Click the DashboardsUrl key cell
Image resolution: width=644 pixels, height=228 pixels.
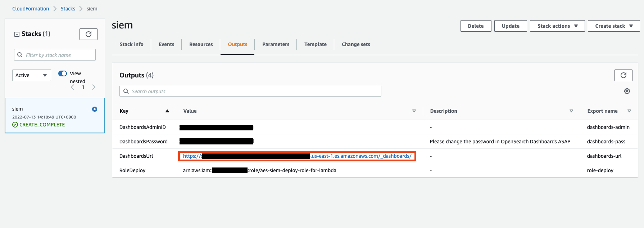point(136,156)
